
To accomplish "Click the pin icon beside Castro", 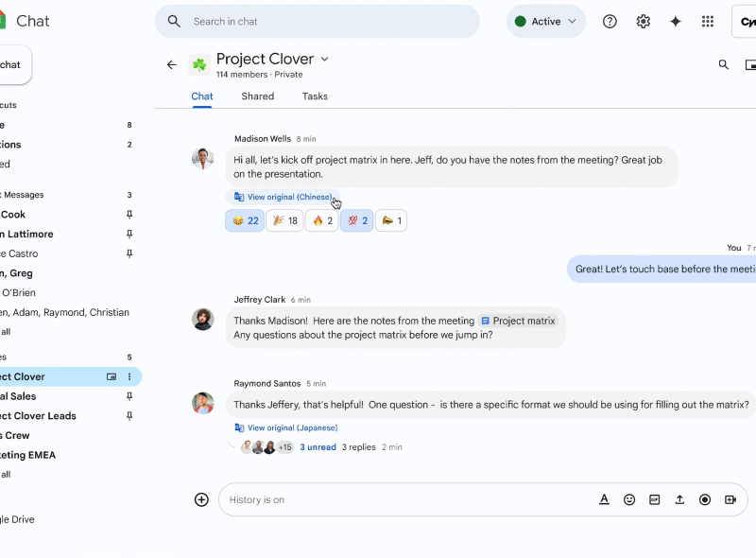I will pos(129,253).
